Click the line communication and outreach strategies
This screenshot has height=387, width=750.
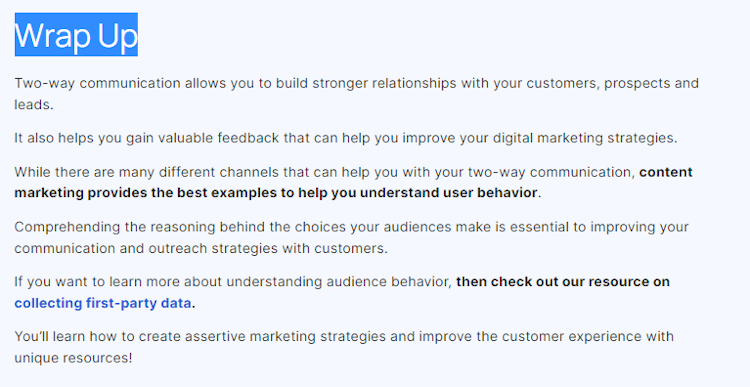point(201,249)
